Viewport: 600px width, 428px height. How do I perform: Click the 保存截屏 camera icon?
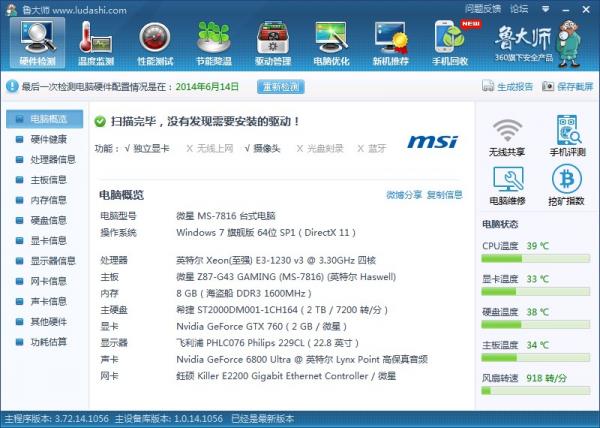548,86
